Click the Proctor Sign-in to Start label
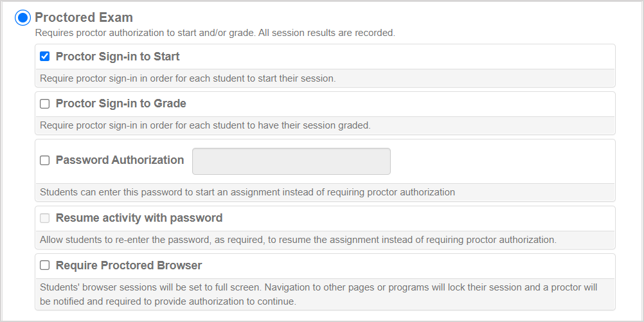 (x=118, y=57)
